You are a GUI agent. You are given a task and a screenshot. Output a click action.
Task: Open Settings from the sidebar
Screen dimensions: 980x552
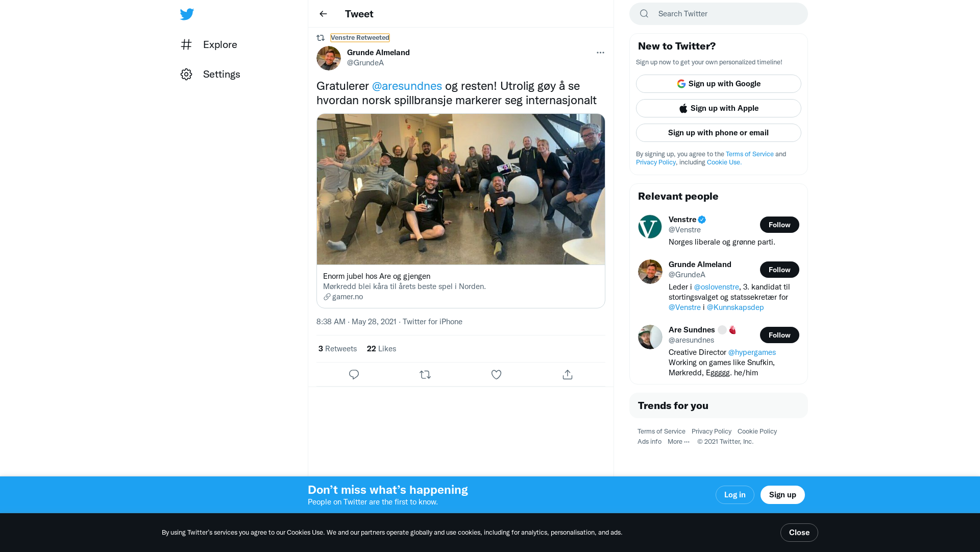click(210, 74)
